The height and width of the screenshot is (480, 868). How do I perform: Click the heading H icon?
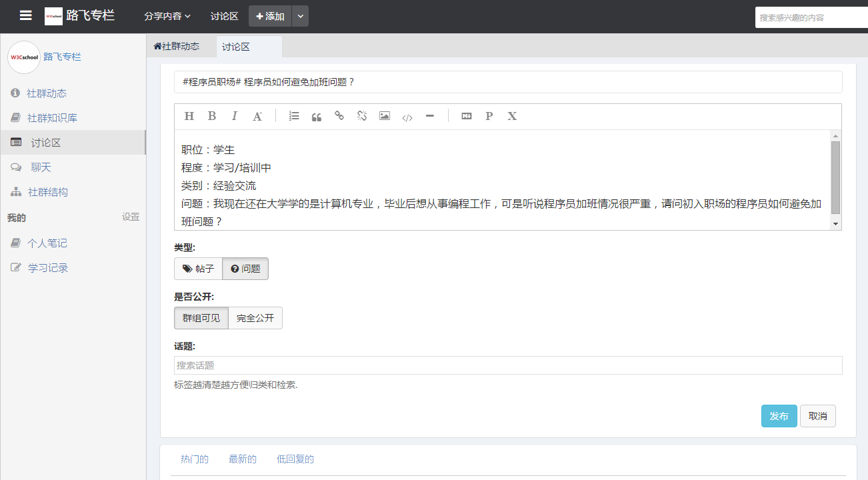click(x=189, y=116)
